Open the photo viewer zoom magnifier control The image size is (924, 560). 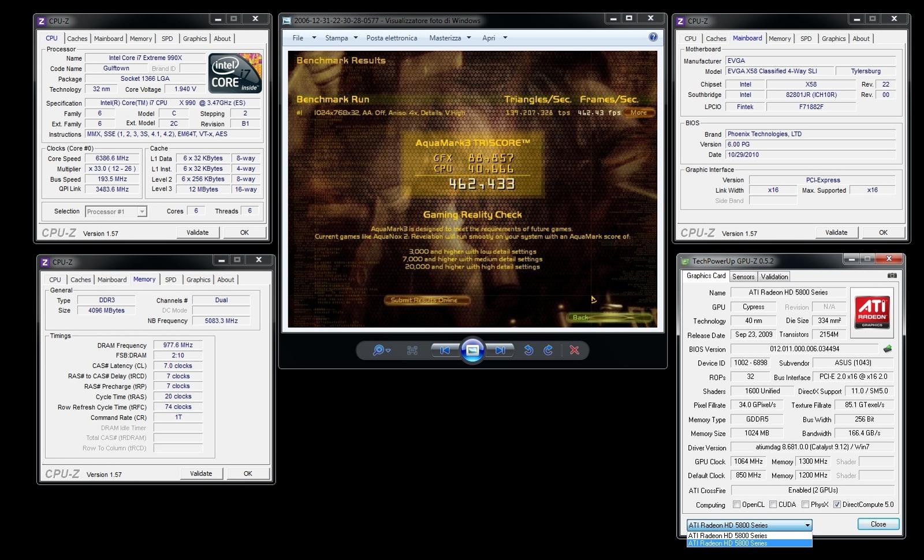coord(381,350)
